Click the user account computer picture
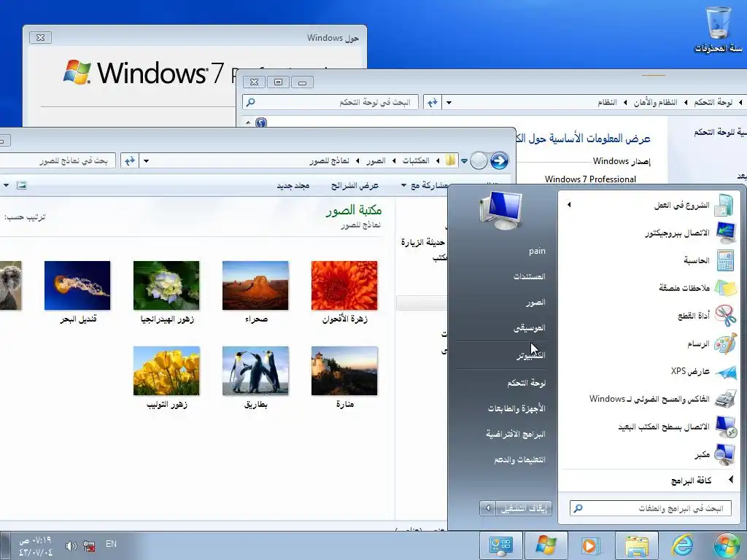This screenshot has width=747, height=560. click(x=501, y=210)
